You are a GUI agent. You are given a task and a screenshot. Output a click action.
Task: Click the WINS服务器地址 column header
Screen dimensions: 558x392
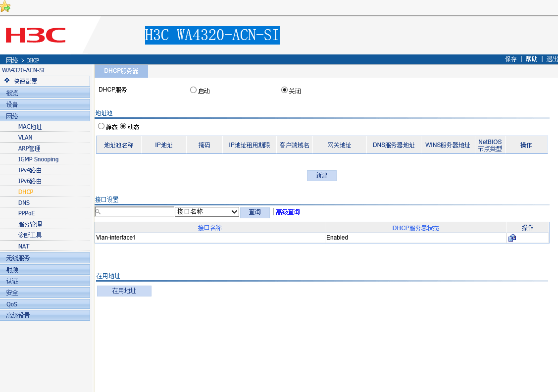coord(448,145)
